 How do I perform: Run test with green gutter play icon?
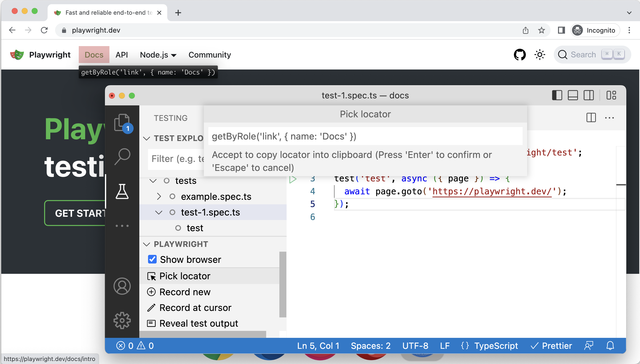[293, 179]
